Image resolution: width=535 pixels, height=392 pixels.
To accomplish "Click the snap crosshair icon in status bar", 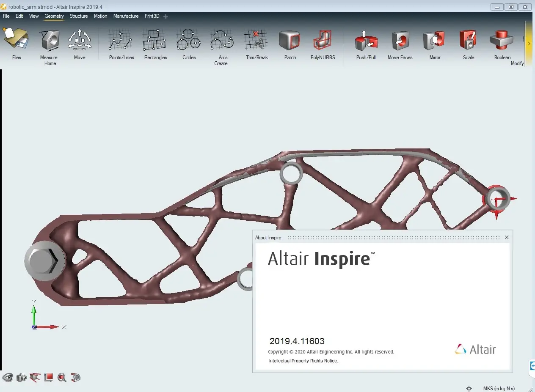I will click(469, 388).
